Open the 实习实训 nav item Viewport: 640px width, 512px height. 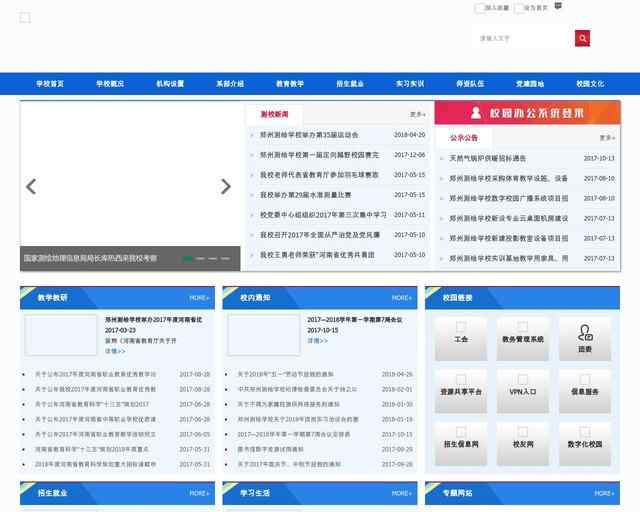410,84
